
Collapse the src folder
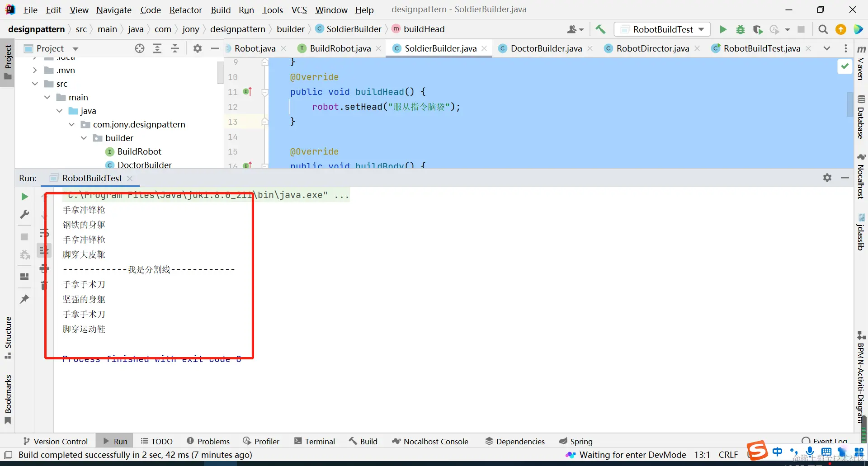point(35,84)
